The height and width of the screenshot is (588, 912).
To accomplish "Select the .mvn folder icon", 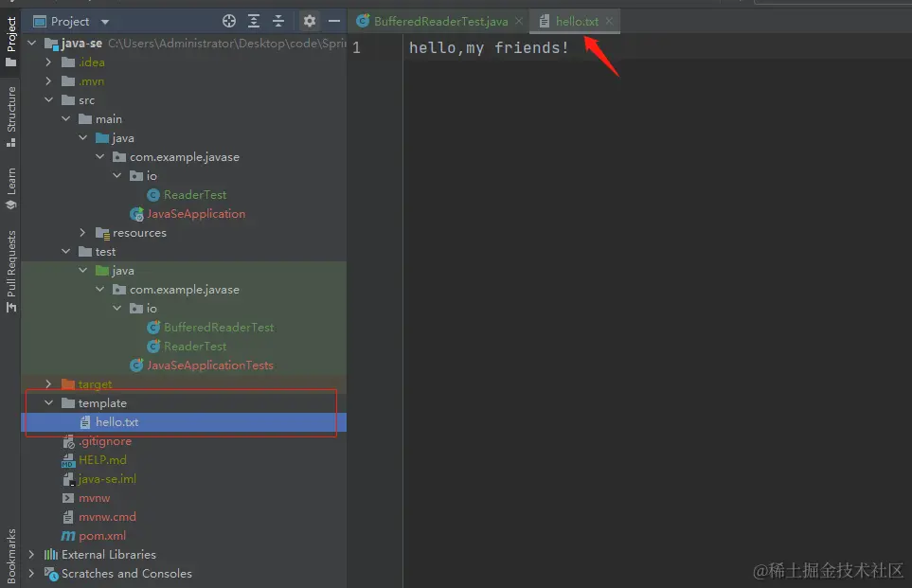I will tap(68, 81).
